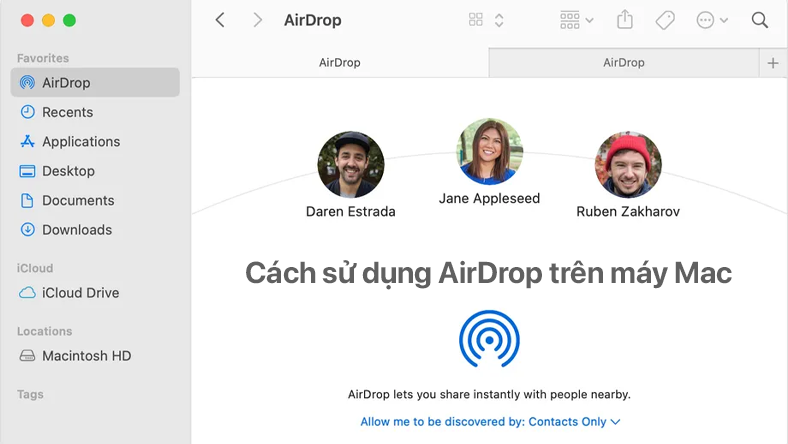Select Daren Estrada's avatar
Screen dimensions: 788x444
351,164
